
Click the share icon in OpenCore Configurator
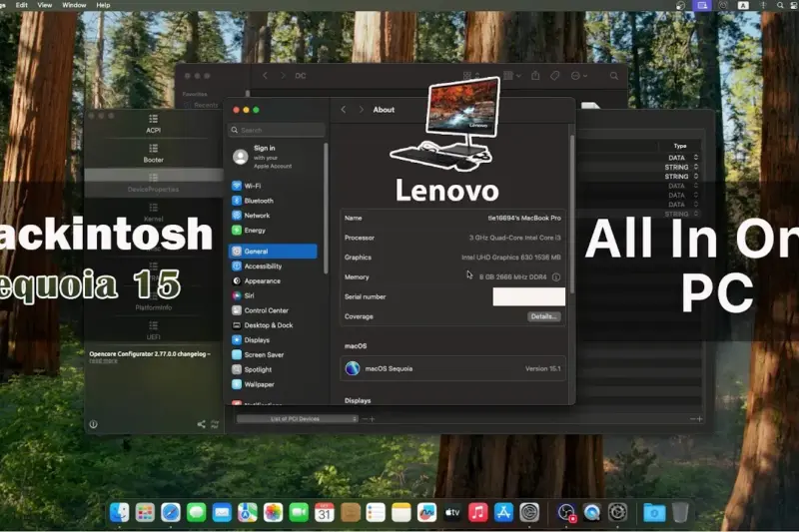coord(201,424)
